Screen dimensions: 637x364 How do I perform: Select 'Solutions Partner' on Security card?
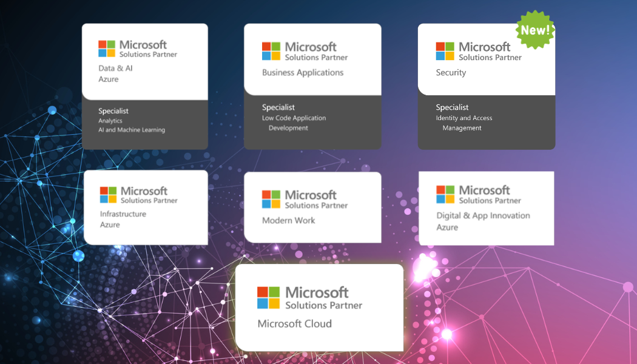tap(490, 58)
